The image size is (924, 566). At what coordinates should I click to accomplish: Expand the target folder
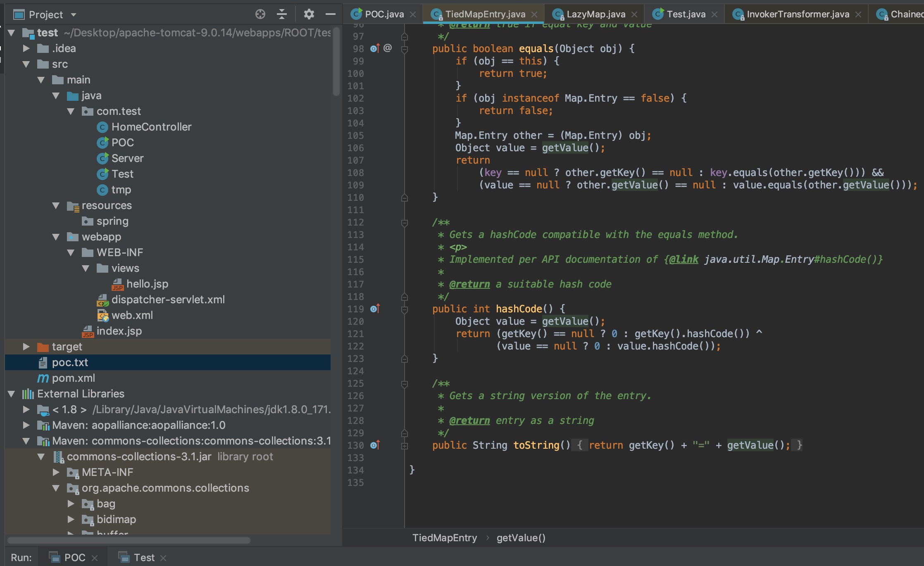26,347
